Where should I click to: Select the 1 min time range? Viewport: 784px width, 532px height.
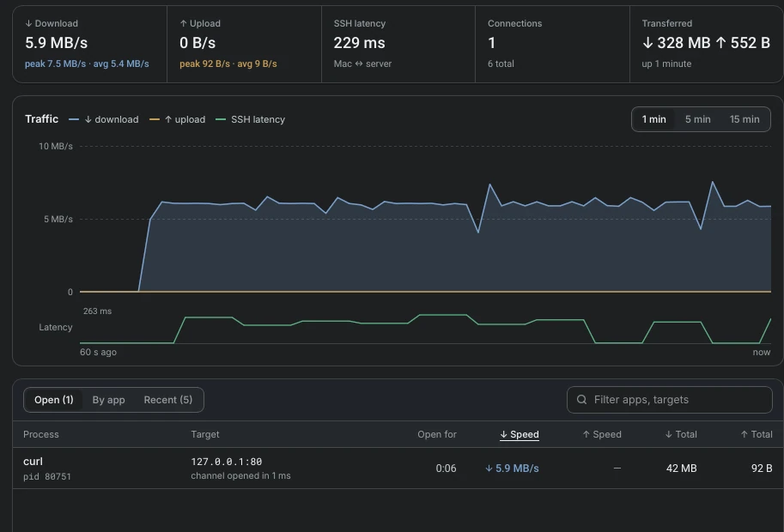(653, 119)
